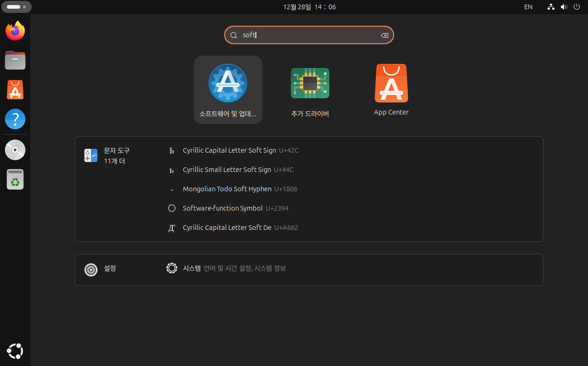Open Help from the dock

[15, 119]
